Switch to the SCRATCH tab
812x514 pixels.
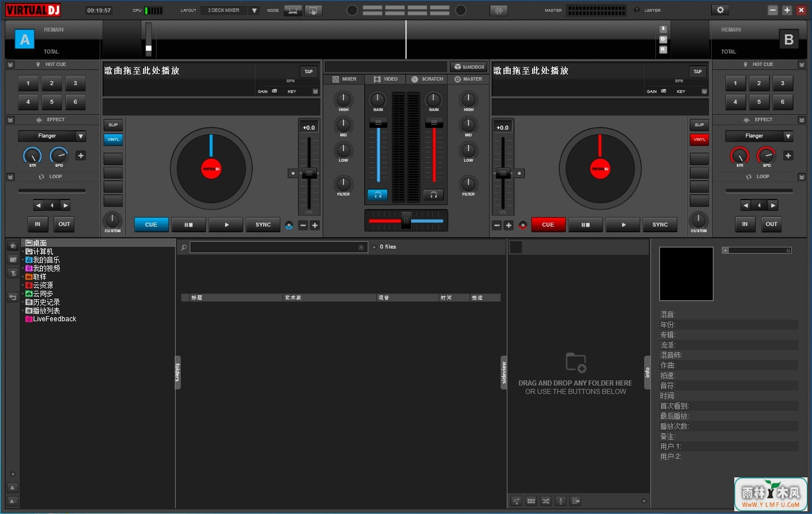point(427,79)
